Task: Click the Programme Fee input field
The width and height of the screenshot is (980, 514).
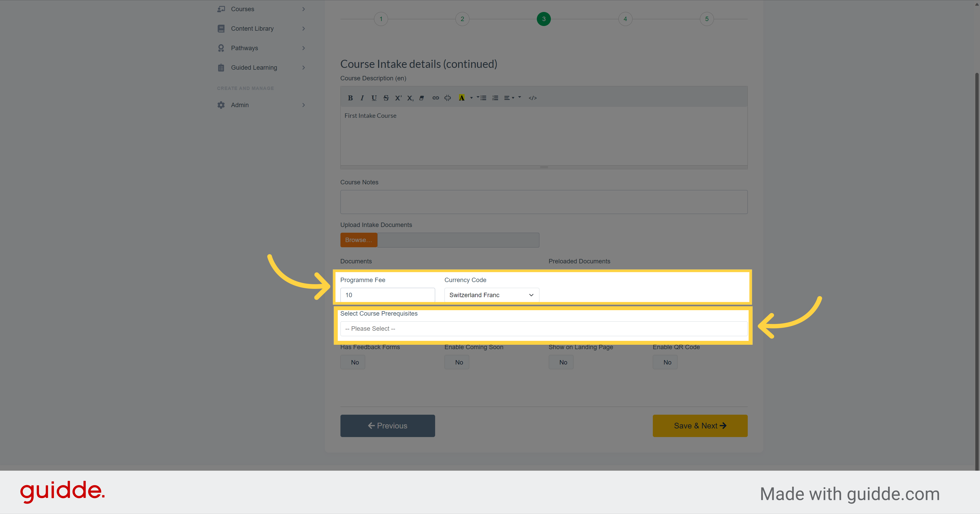Action: click(387, 295)
